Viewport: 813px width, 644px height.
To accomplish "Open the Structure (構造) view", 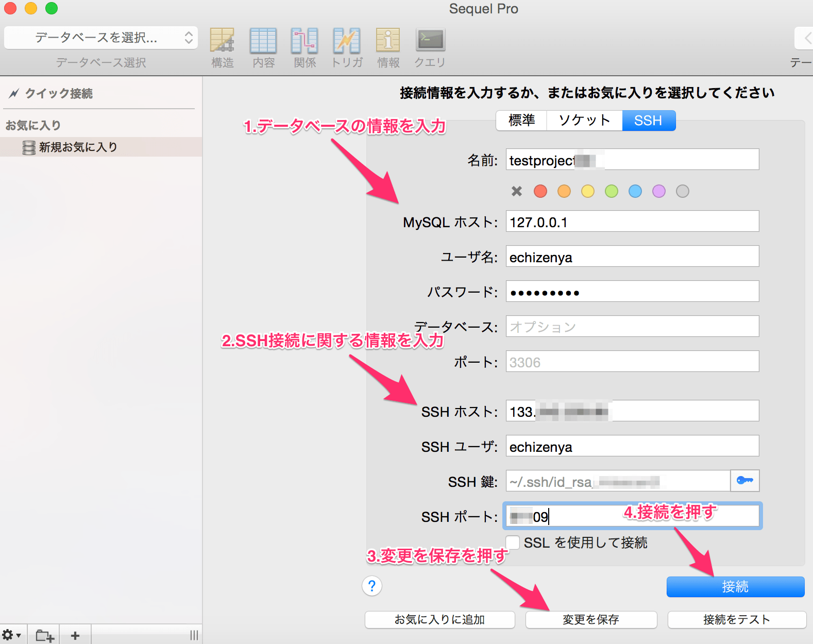I will (222, 47).
